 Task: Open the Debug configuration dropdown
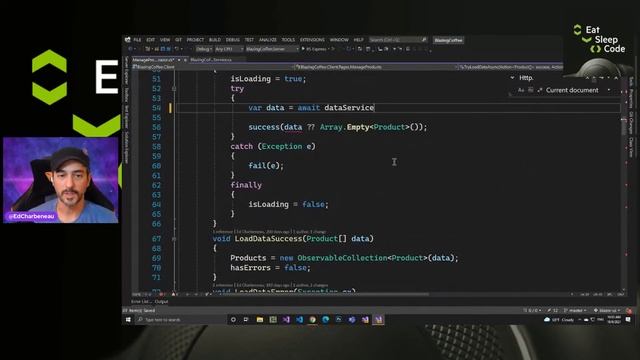204,49
